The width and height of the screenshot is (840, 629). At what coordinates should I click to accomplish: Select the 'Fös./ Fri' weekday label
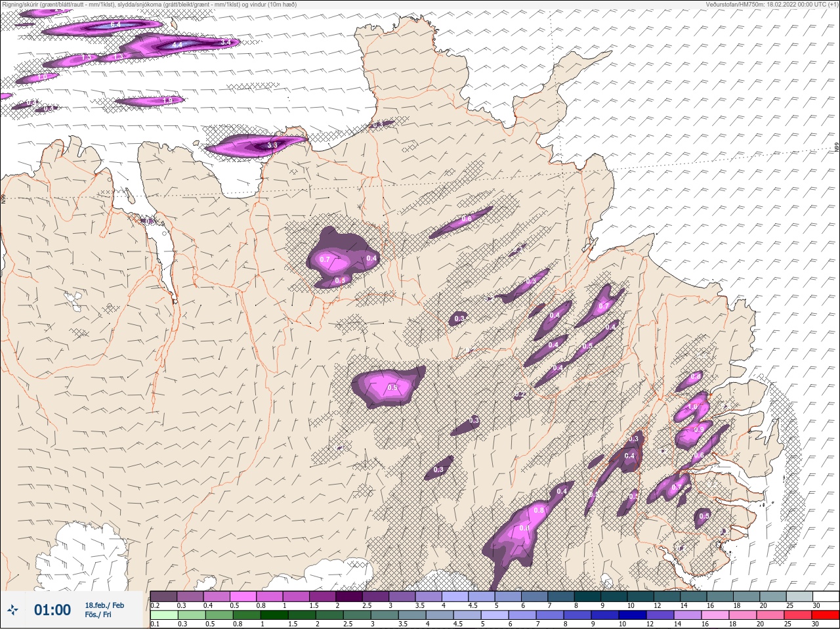(98, 615)
